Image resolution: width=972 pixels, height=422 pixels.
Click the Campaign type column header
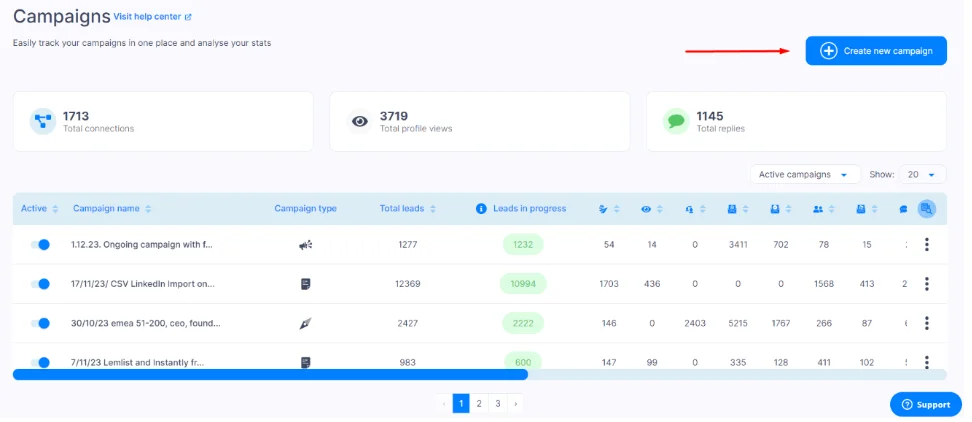pyautogui.click(x=306, y=209)
